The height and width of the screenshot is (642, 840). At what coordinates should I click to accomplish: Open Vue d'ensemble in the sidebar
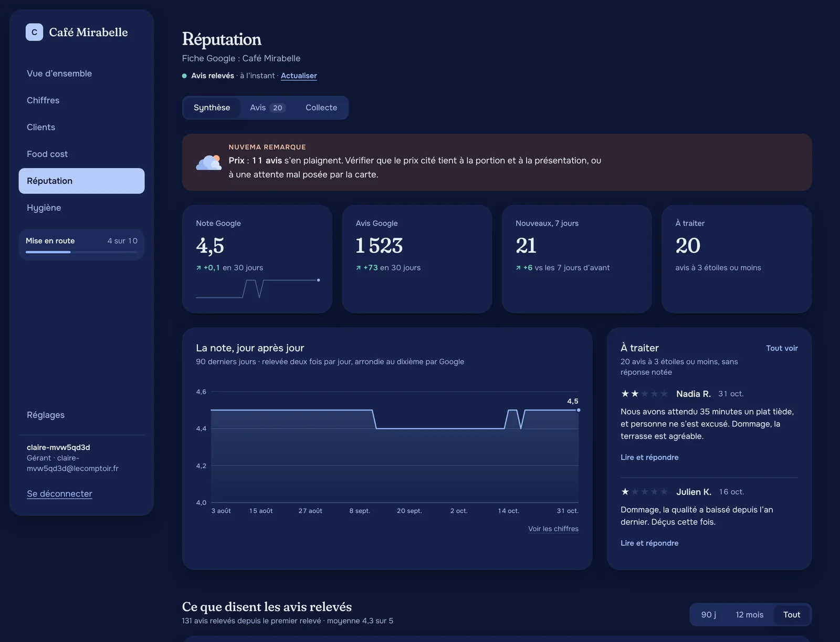coord(81,74)
